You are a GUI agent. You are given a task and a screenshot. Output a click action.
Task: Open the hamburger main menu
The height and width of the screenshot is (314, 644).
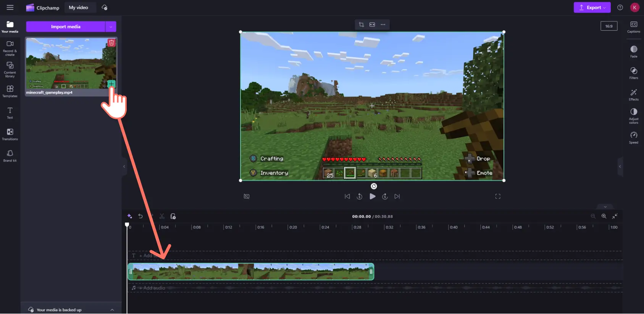pos(10,7)
